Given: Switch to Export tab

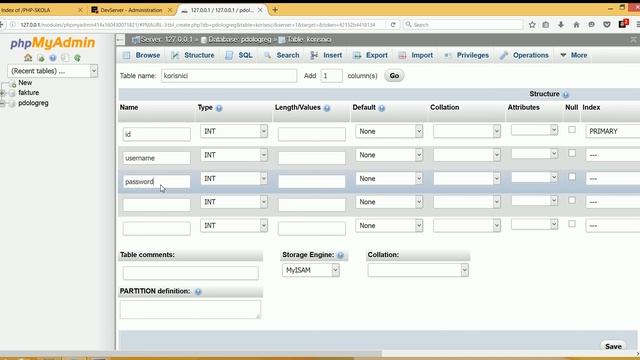Looking at the screenshot, I should [370, 55].
